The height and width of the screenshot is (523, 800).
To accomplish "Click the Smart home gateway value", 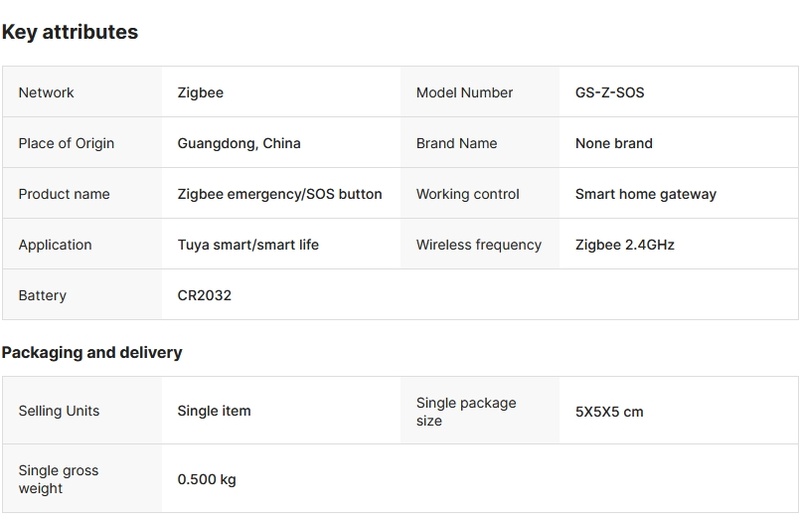I will click(x=646, y=194).
